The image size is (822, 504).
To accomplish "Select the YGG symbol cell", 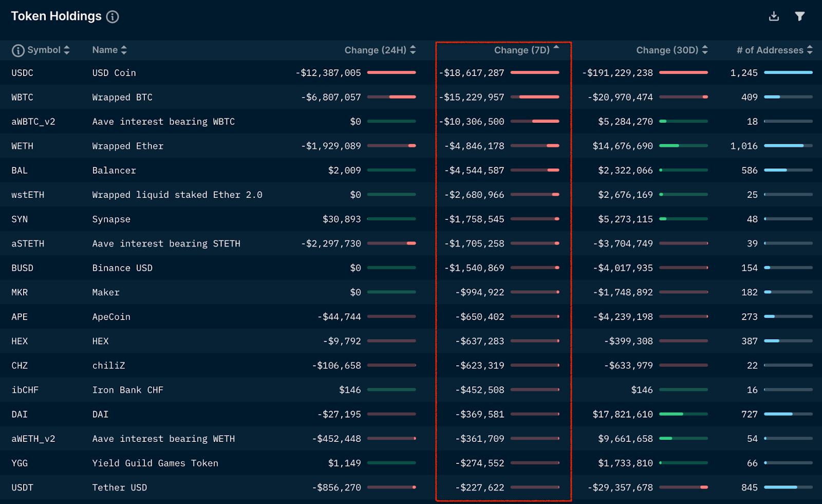I will point(20,463).
